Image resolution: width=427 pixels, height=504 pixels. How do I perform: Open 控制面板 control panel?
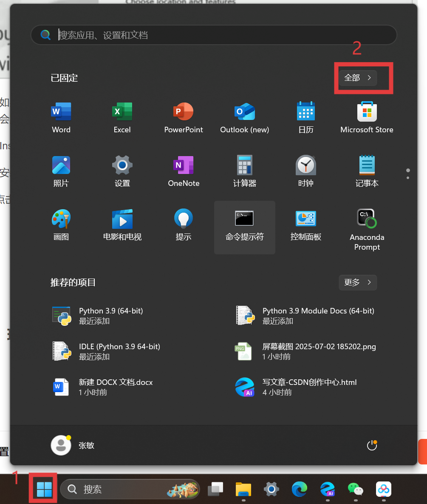305,225
